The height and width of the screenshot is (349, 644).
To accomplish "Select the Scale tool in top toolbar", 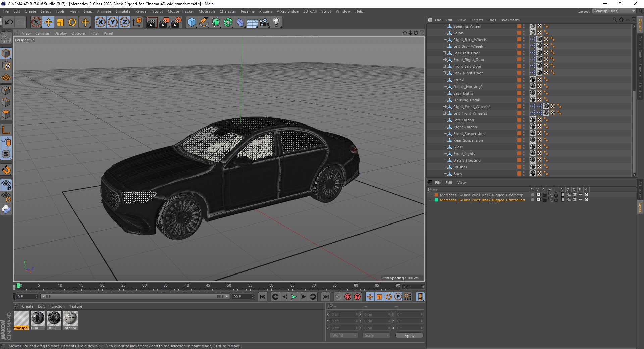I will (x=60, y=22).
